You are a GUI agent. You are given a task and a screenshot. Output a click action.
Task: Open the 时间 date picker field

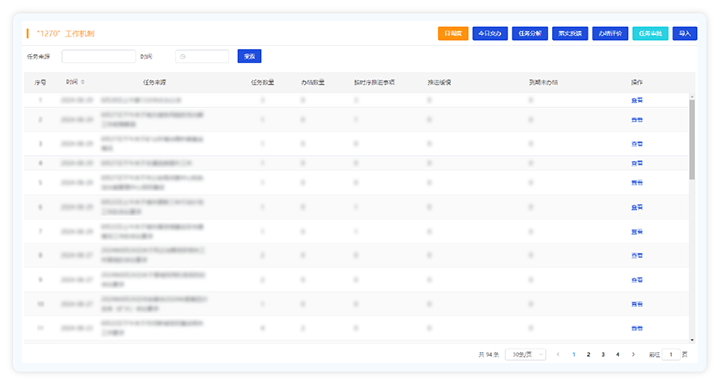(202, 57)
